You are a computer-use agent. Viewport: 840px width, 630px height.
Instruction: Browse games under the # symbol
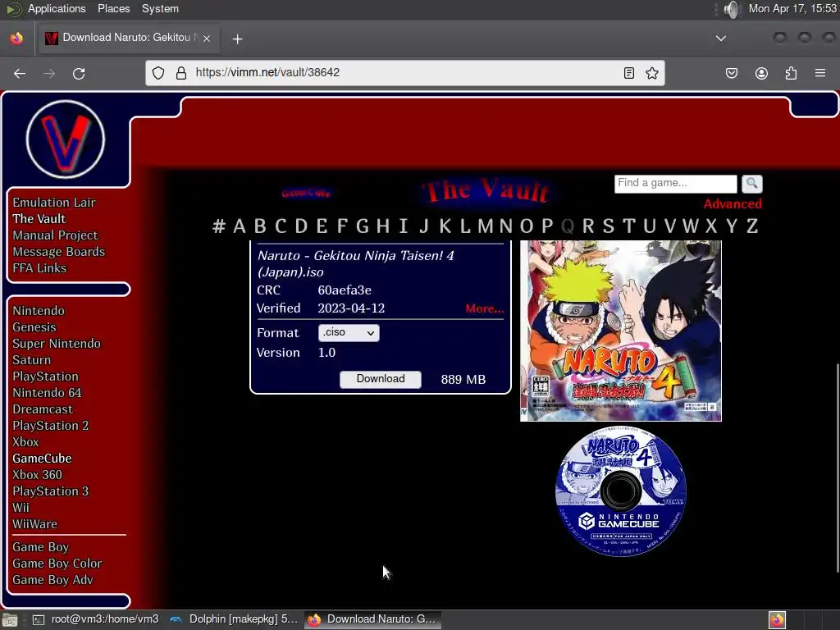pos(218,226)
